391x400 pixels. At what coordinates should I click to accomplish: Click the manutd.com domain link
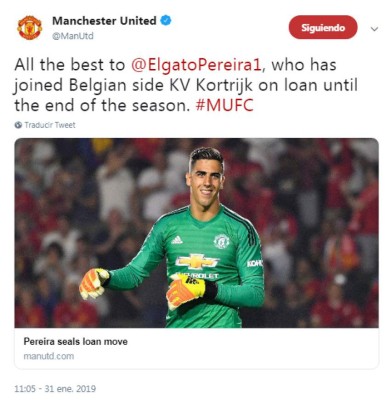(49, 356)
